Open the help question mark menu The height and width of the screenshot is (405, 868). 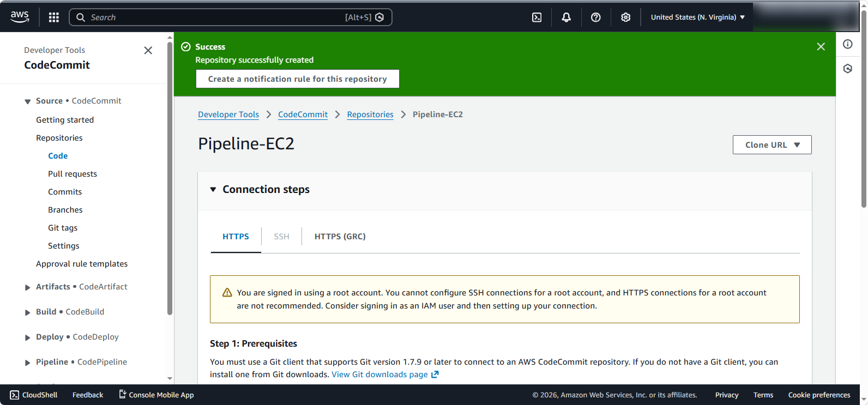point(596,17)
